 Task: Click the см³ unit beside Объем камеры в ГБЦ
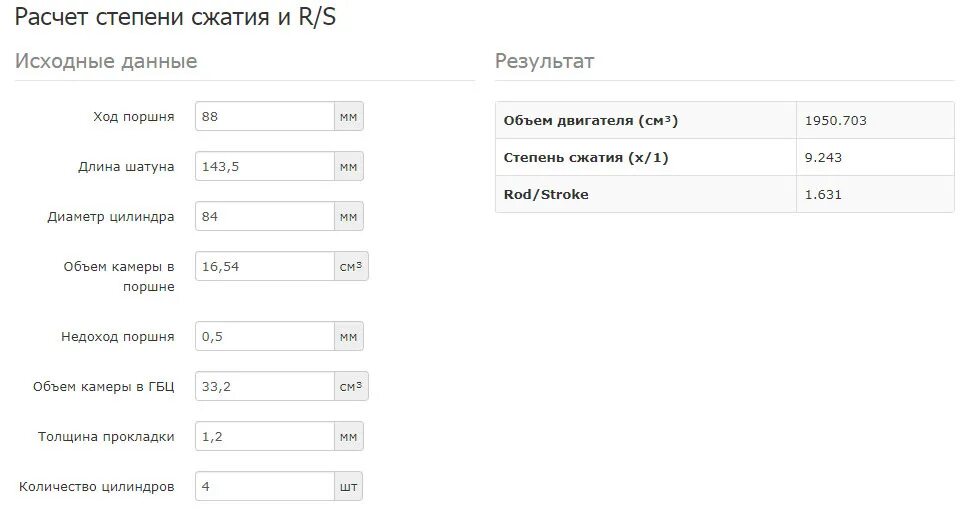pos(351,386)
